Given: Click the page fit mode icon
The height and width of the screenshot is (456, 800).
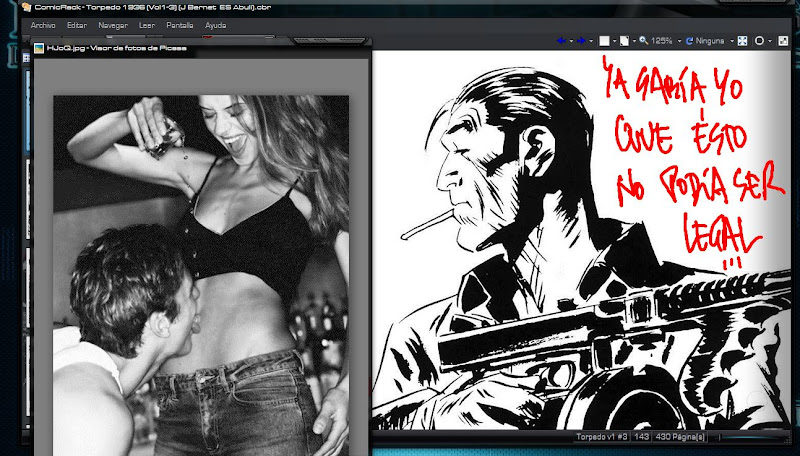Looking at the screenshot, I should click(624, 41).
